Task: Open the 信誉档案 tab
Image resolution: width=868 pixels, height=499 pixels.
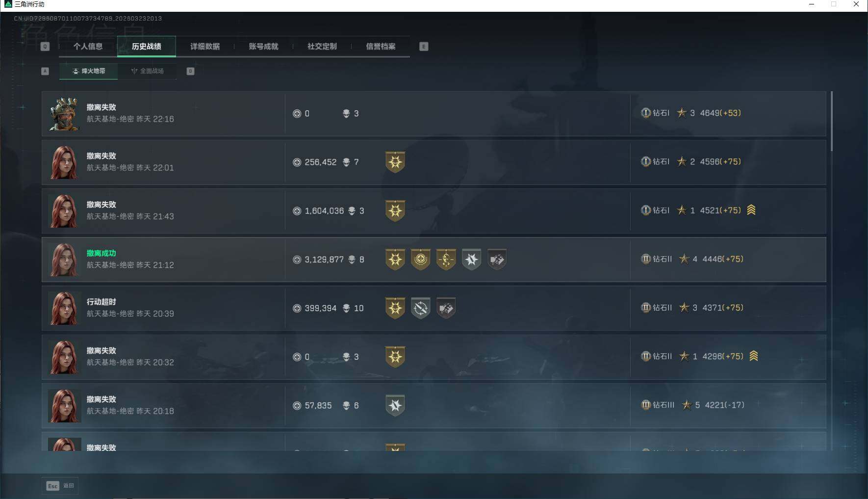Action: point(381,47)
